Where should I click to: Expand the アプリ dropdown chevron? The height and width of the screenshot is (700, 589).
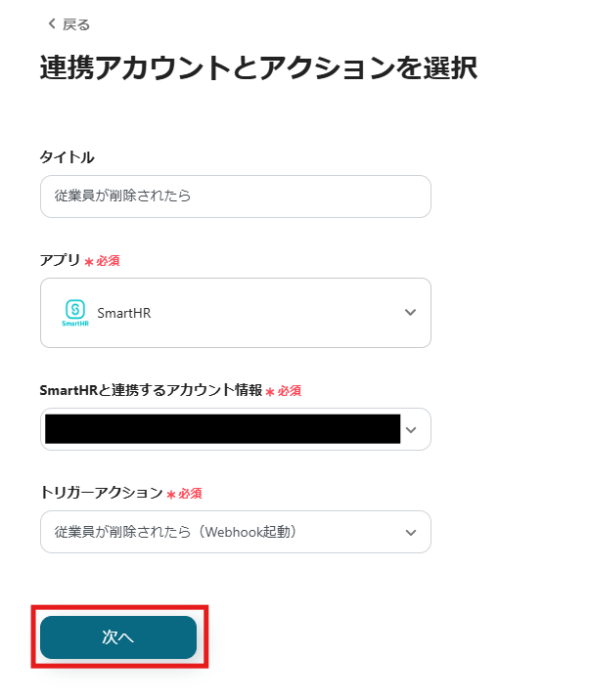(410, 313)
